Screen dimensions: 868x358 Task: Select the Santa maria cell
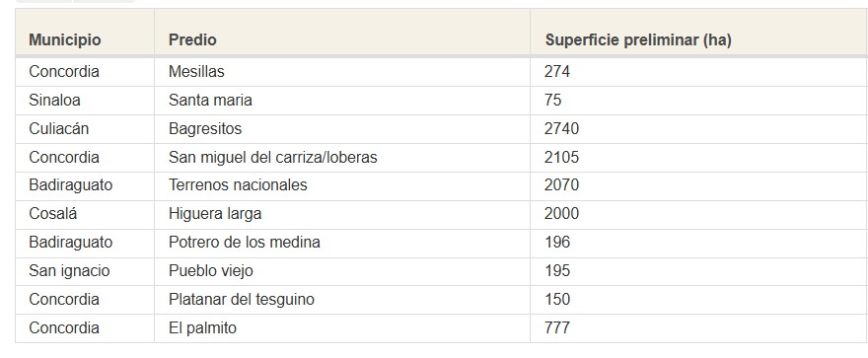click(342, 101)
